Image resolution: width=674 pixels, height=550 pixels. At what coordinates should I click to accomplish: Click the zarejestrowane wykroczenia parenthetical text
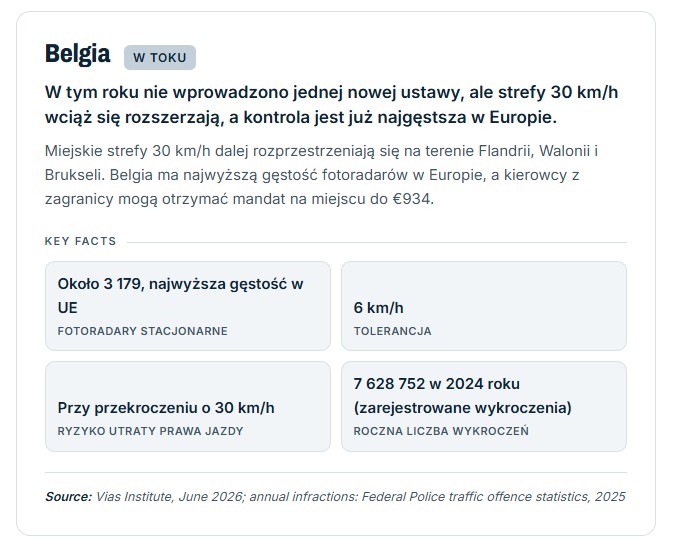tap(463, 408)
